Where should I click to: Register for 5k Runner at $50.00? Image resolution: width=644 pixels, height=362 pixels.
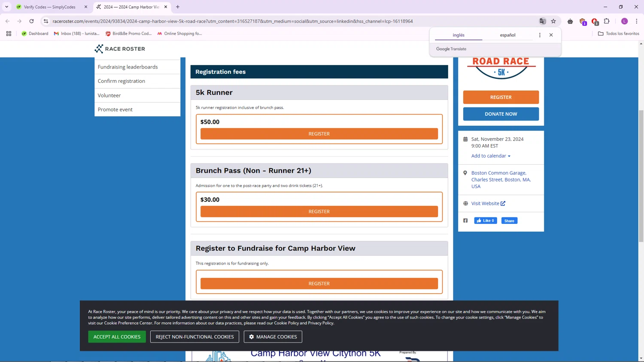tap(319, 134)
